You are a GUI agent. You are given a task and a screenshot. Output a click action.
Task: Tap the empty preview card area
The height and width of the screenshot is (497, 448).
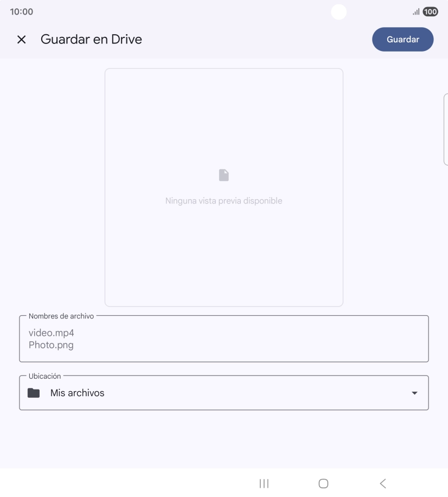223,187
